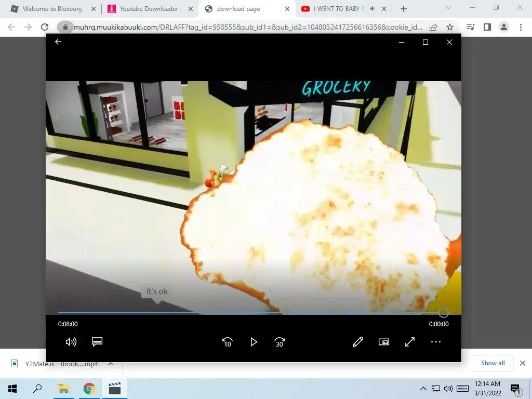View site info lock icon
The width and height of the screenshot is (532, 399).
click(65, 27)
